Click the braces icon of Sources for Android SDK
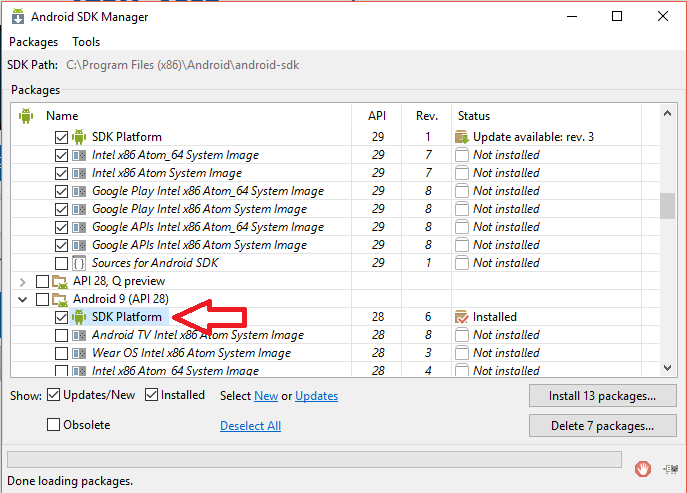This screenshot has height=493, width=687. [x=79, y=263]
